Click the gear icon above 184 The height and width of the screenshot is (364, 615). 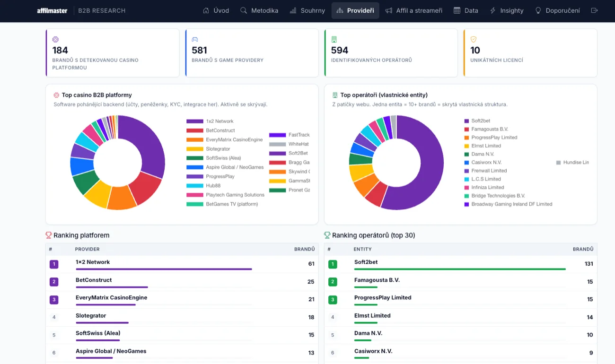55,40
